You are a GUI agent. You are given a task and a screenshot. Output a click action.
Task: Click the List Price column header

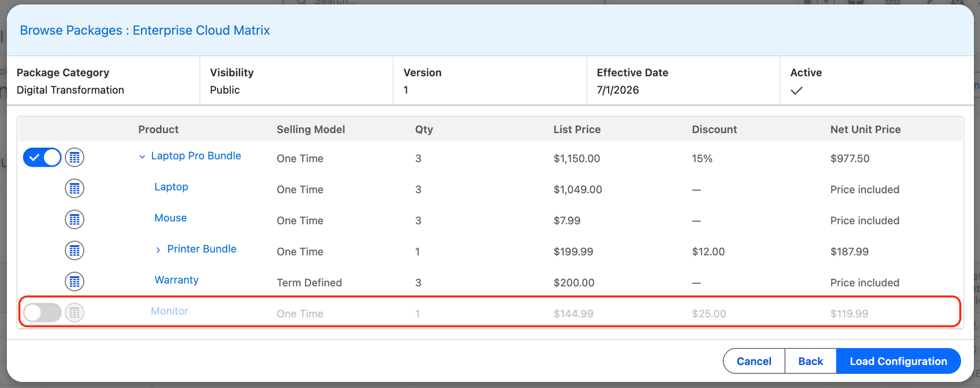(x=577, y=129)
